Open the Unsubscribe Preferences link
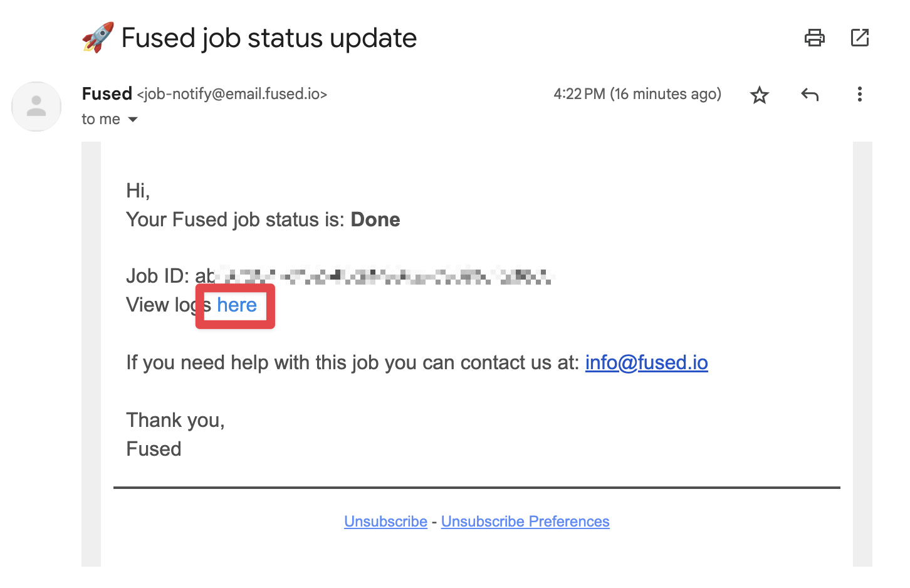This screenshot has width=910, height=588. point(525,522)
